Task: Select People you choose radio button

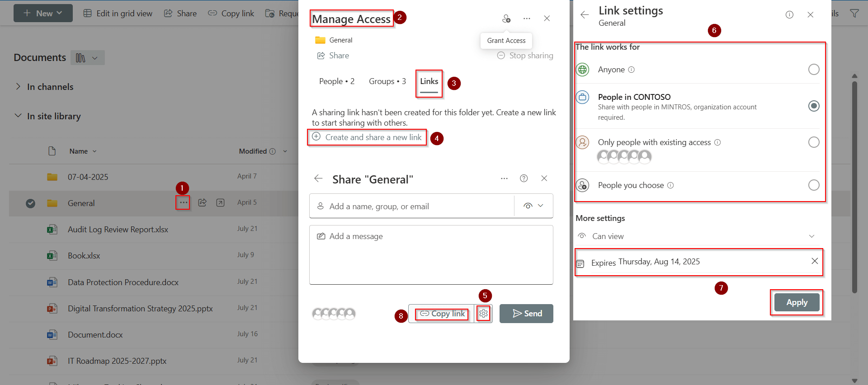Action: (x=814, y=185)
